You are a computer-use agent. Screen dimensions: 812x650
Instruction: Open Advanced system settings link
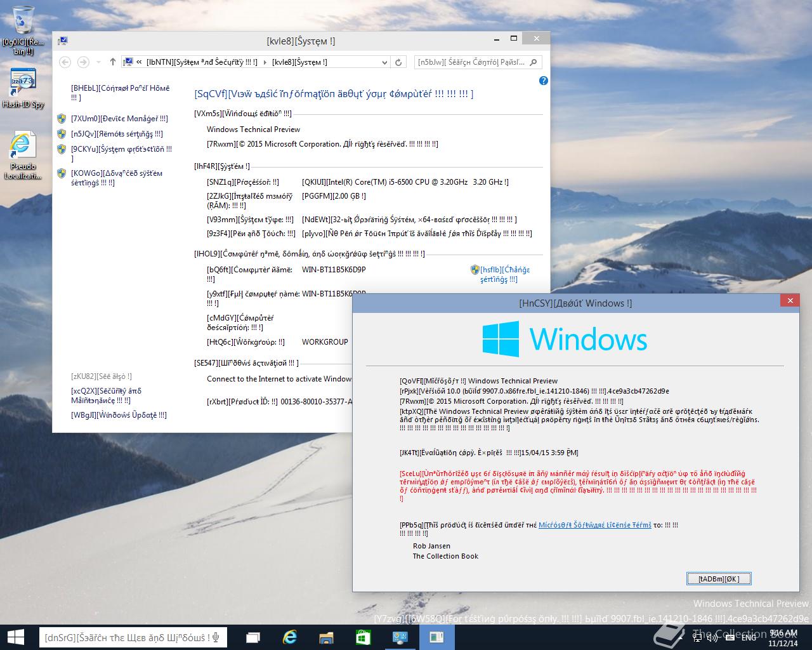117,178
